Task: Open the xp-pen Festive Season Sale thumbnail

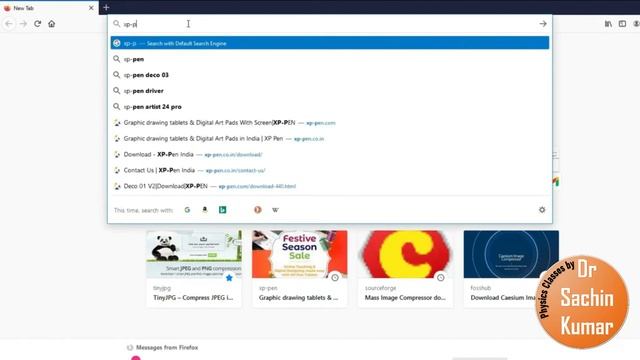Action: [x=300, y=254]
